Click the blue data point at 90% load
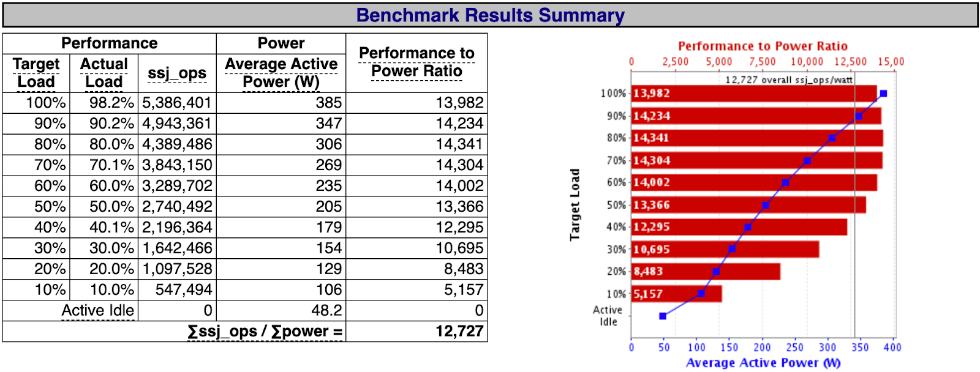Viewport: 980px width, 372px height. (x=859, y=116)
